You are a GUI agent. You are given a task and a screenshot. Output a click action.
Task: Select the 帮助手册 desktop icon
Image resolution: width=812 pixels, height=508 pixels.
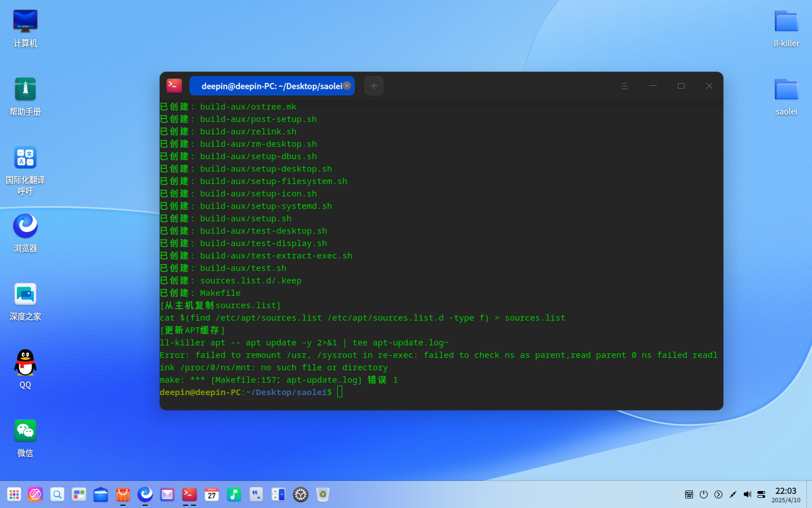25,97
